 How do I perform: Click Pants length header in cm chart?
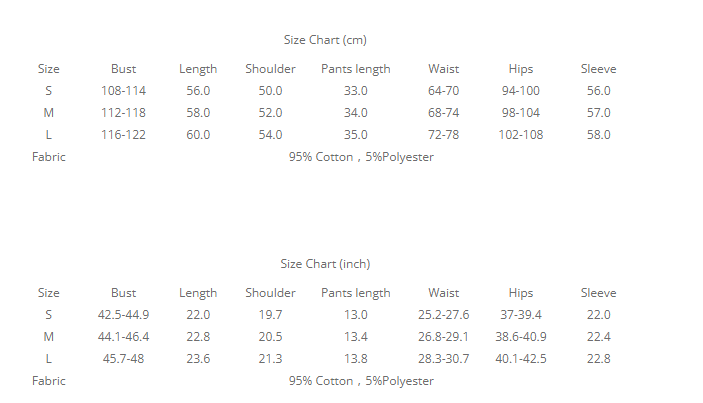(x=355, y=69)
